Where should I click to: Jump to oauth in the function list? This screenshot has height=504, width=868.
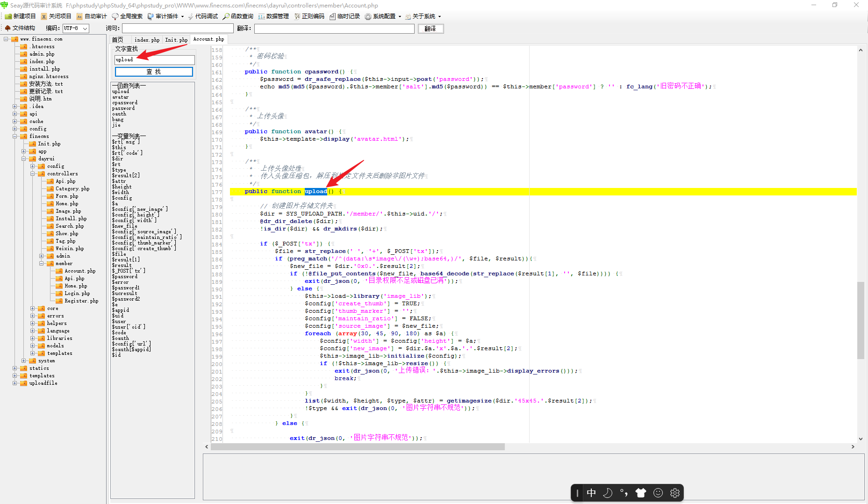[119, 114]
